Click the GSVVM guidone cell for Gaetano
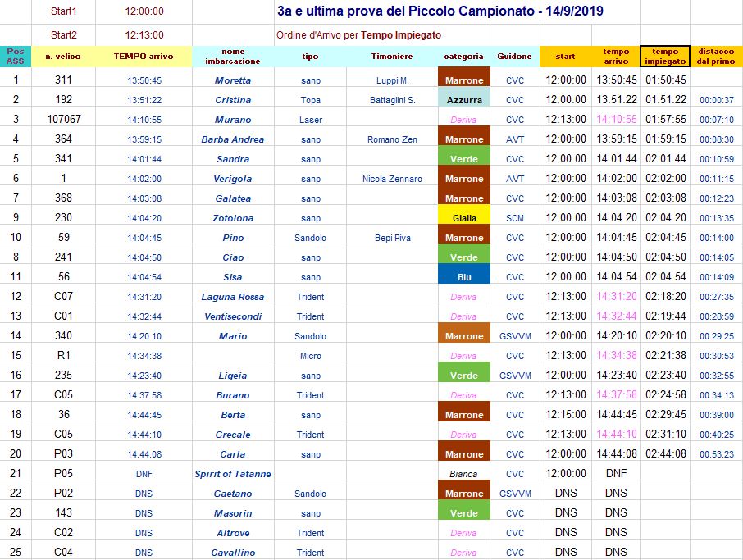The height and width of the screenshot is (560, 743). coord(515,494)
